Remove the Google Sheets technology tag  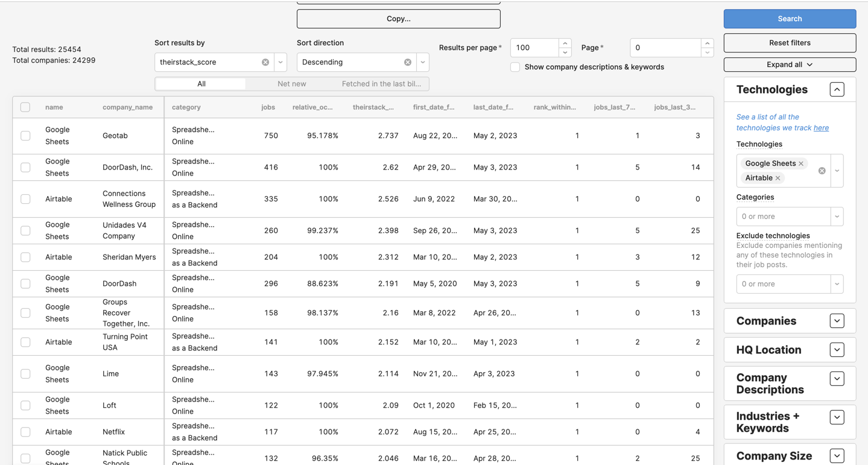801,163
